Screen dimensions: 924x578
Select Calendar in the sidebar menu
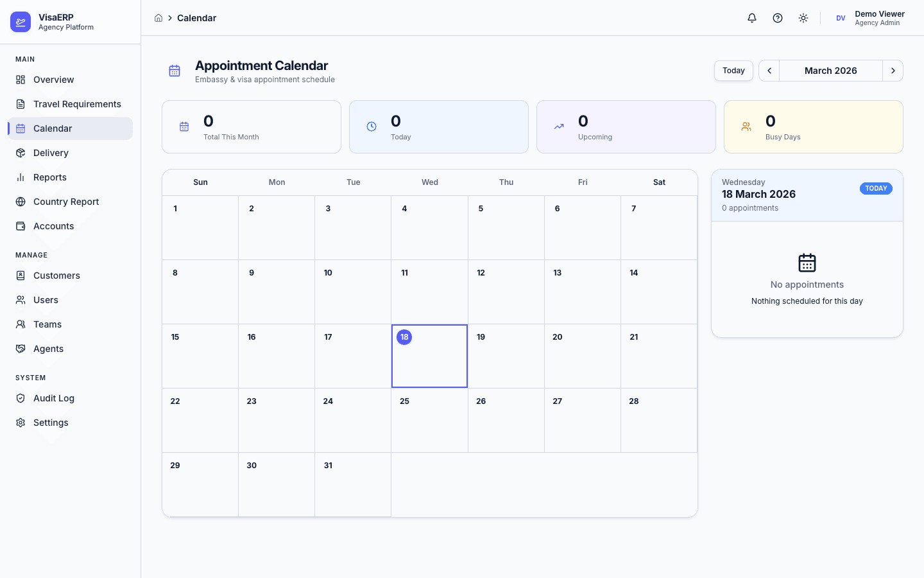53,128
